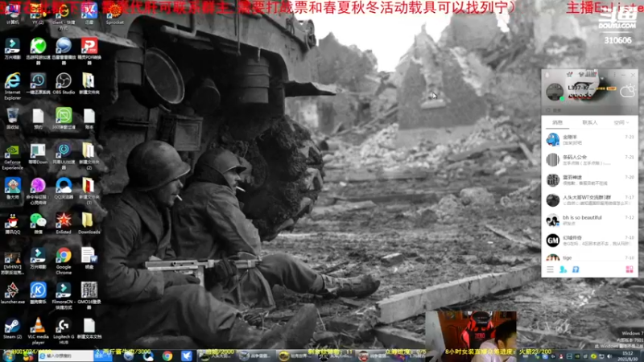
Task: Open the Chrome icon on the taskbar
Action: click(x=167, y=356)
